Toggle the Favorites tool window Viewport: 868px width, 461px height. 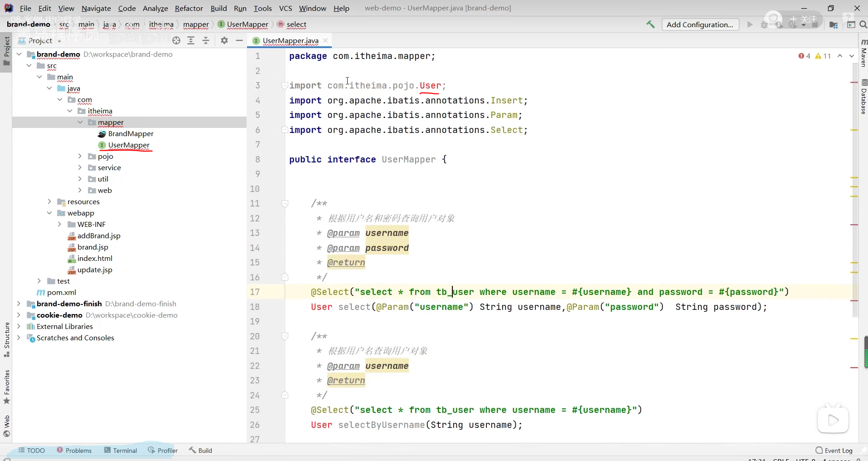coord(6,387)
